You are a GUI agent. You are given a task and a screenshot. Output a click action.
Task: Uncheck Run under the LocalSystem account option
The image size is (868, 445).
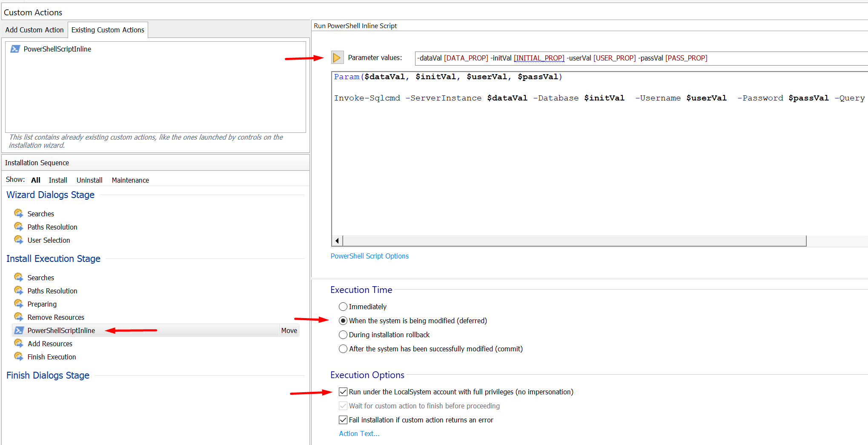click(x=343, y=392)
